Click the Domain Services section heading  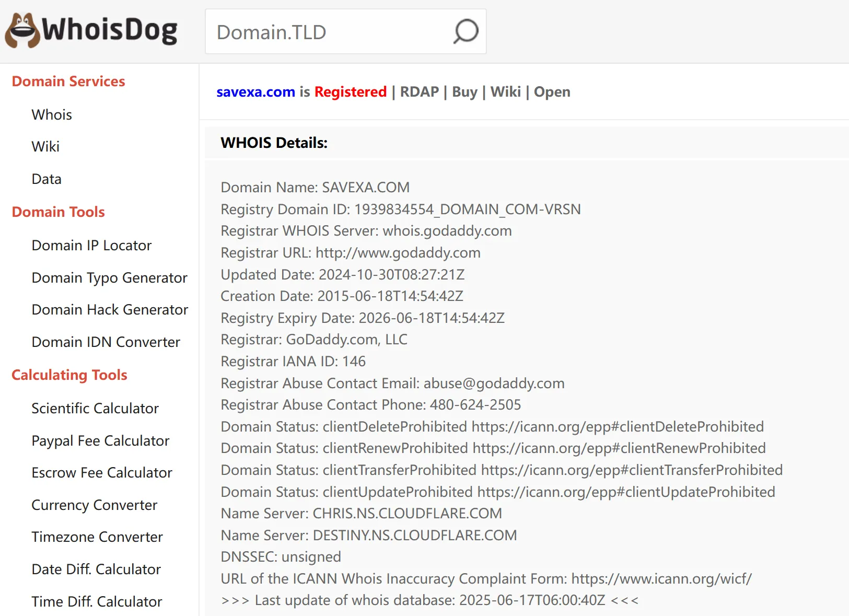pyautogui.click(x=68, y=81)
